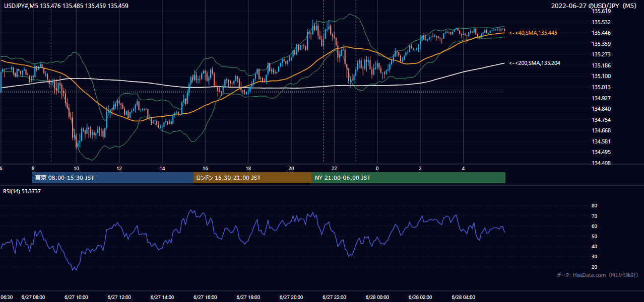644x302 pixels.
Task: Click the 6/27 18:00 timeline label
Action: coord(248,297)
